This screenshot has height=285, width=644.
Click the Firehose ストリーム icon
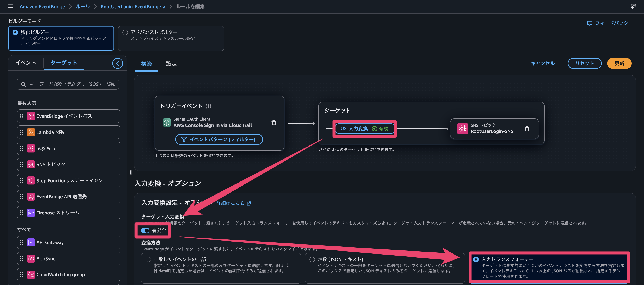(31, 213)
